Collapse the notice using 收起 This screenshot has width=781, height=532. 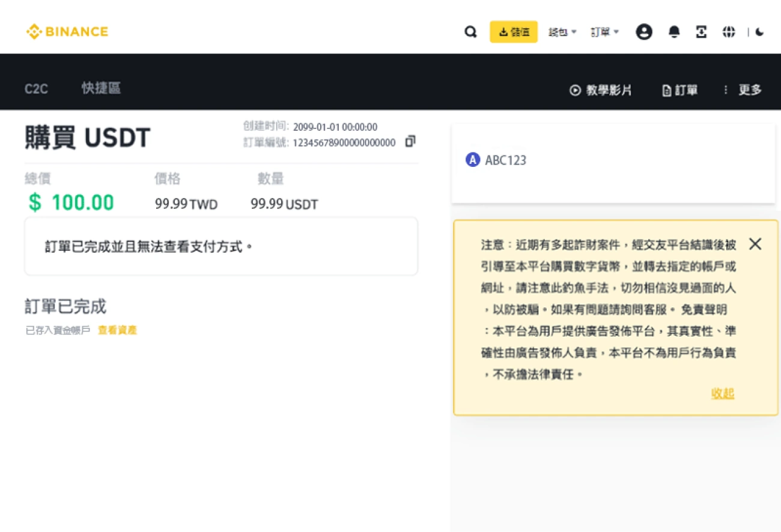tap(722, 393)
